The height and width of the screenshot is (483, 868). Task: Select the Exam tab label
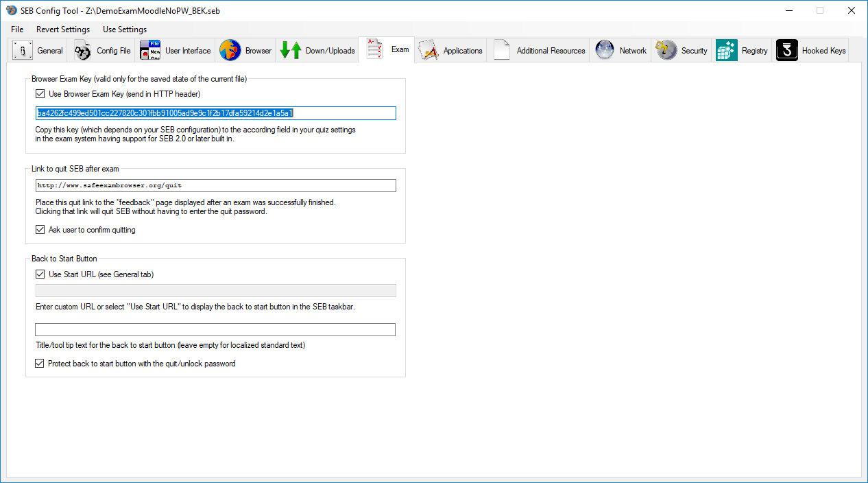[400, 49]
